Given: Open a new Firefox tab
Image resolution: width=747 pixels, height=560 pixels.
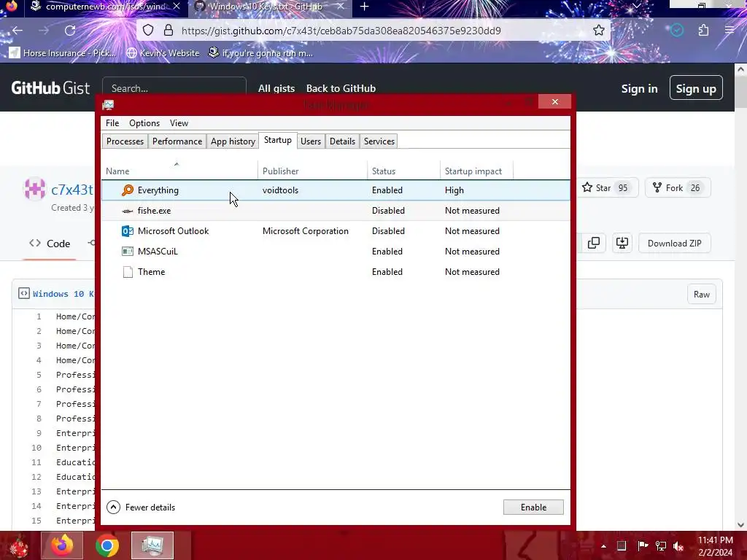Looking at the screenshot, I should click(365, 7).
